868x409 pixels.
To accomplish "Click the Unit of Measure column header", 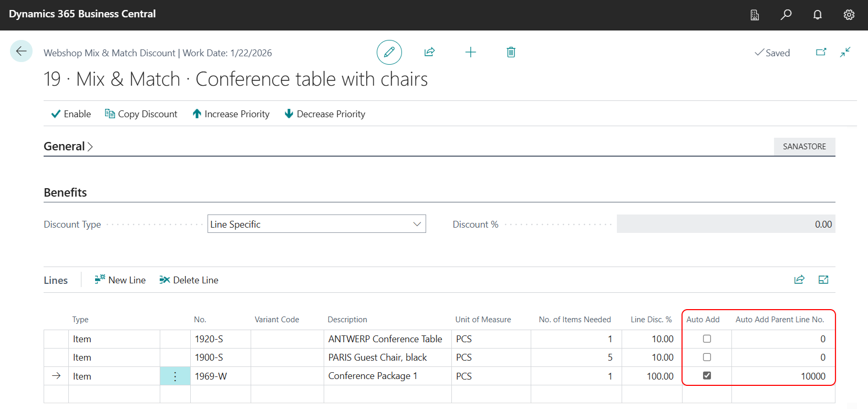I will 483,320.
